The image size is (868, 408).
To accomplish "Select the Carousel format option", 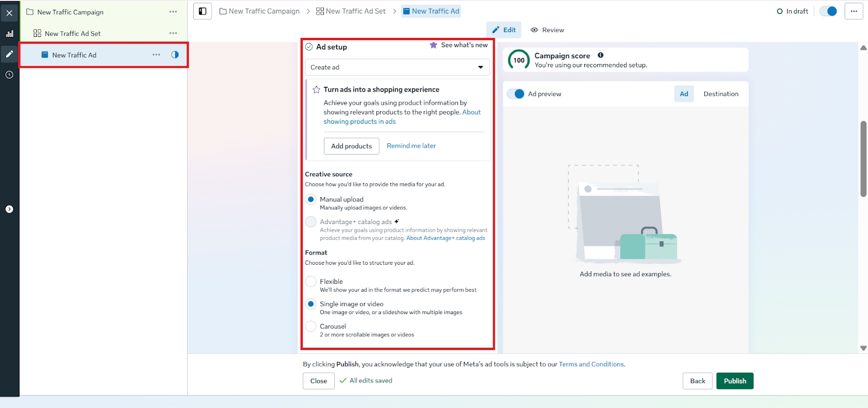I will 311,327.
